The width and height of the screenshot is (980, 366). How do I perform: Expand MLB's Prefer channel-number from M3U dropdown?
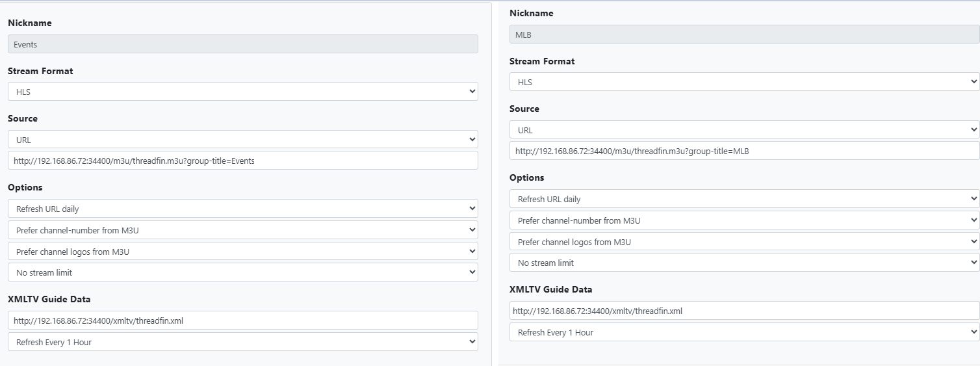click(x=744, y=220)
